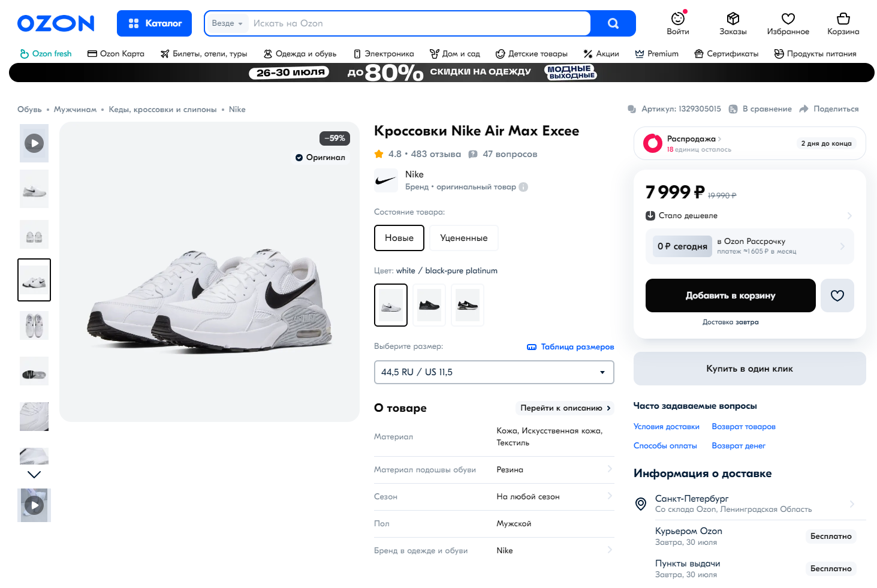The width and height of the screenshot is (877, 588).
Task: Select the Новые condition option
Action: 399,238
